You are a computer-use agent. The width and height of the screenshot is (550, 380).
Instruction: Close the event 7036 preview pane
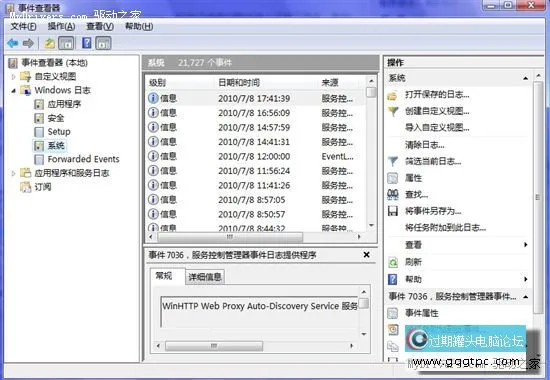(367, 255)
